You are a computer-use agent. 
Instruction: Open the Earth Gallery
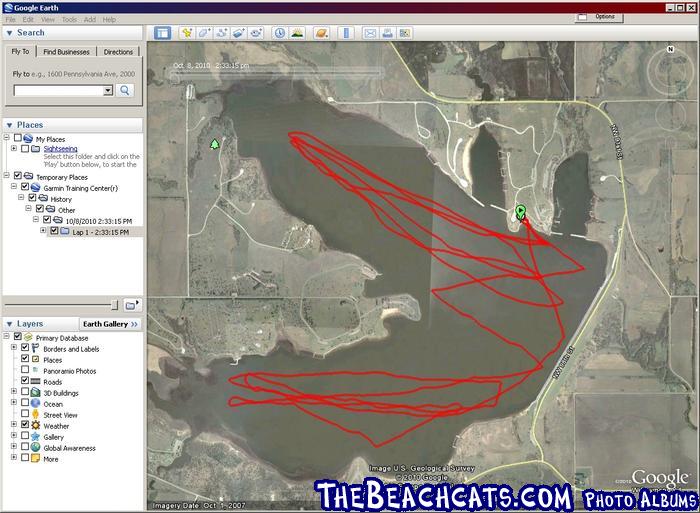tap(110, 324)
